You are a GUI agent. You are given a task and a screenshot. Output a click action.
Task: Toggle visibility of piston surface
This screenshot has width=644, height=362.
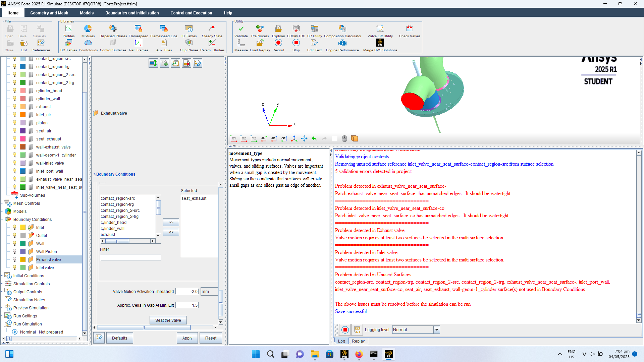pyautogui.click(x=14, y=123)
